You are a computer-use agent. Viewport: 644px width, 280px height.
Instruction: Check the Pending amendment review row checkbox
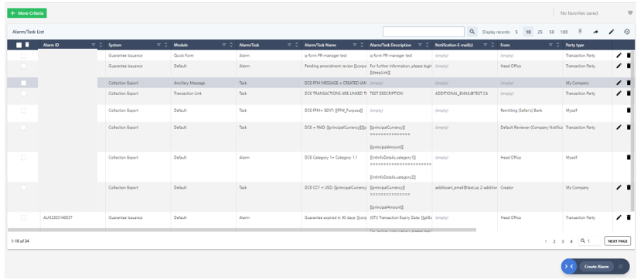23,66
